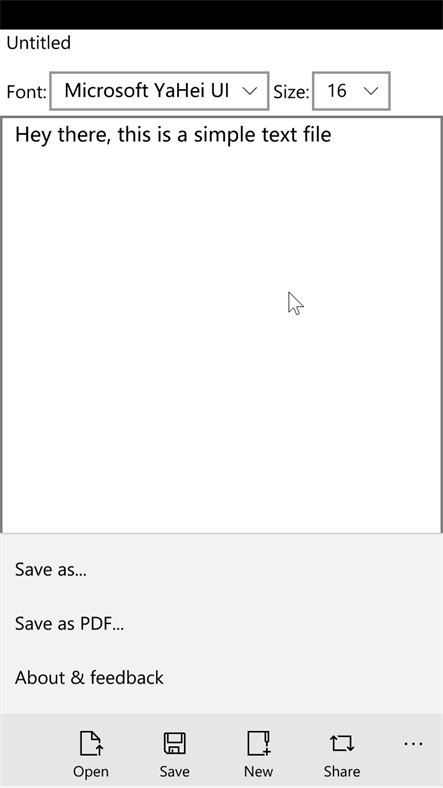The height and width of the screenshot is (788, 443).
Task: Choose Save as... from the menu
Action: (x=222, y=569)
